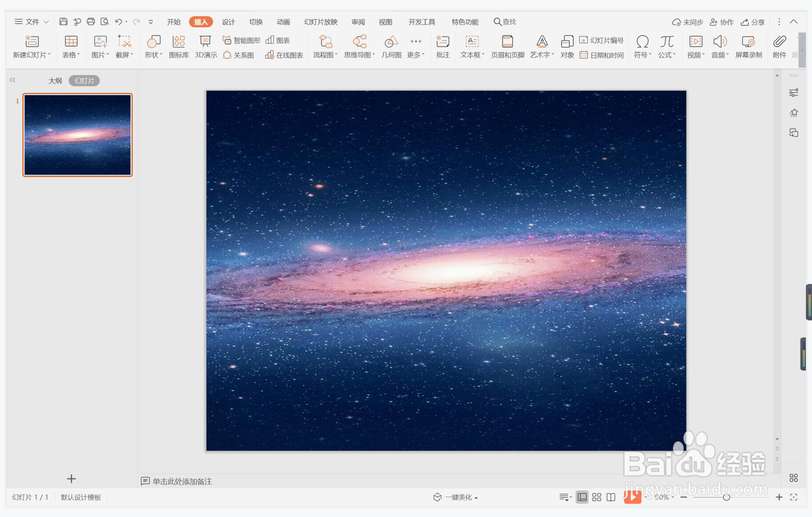Switch to the Outline (大纲) pane tab
Viewport: 812px width, 517px height.
(55, 81)
